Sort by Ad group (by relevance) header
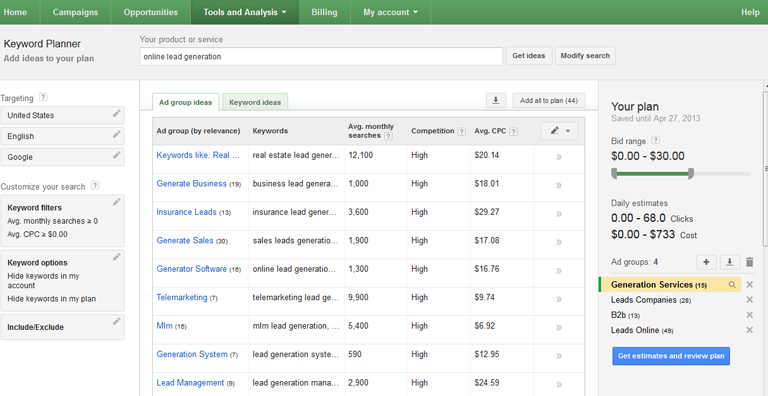 tap(198, 131)
